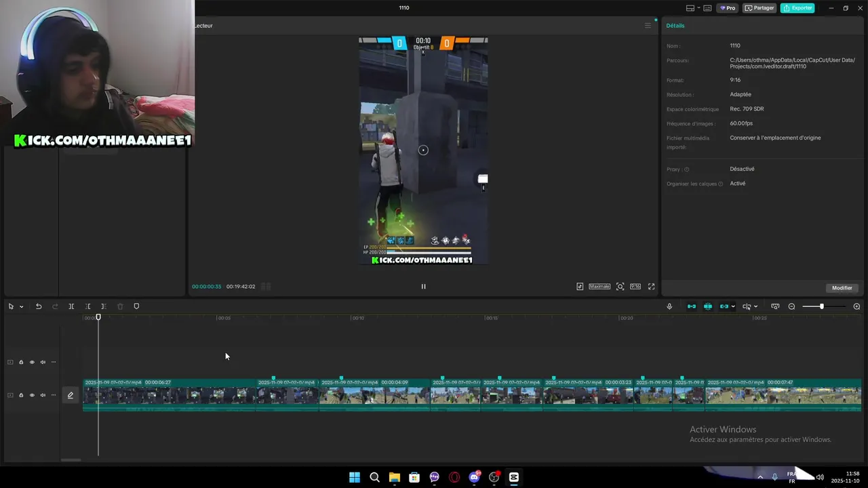This screenshot has width=868, height=488.
Task: Trim clip right of playhead
Action: 103,306
